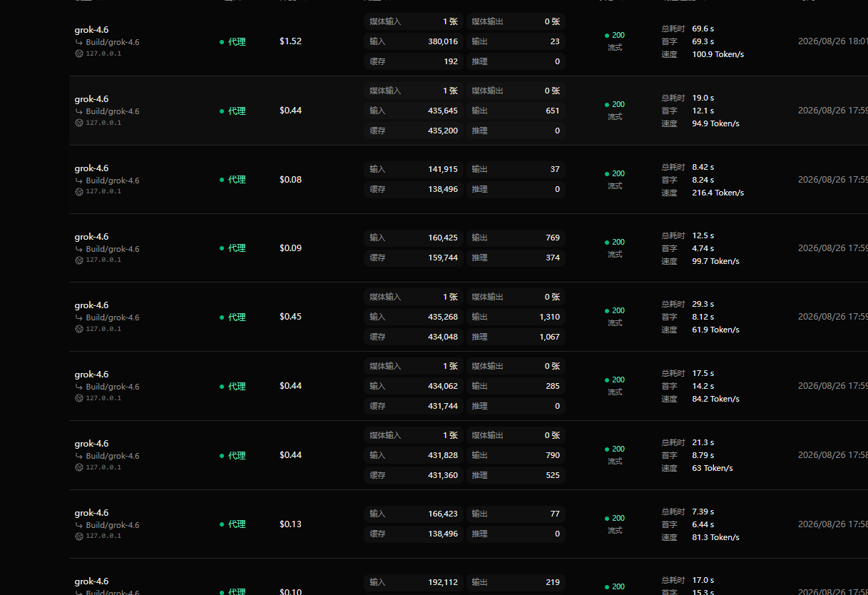Image resolution: width=868 pixels, height=595 pixels.
Task: Click the input token count 166,423
Action: (443, 514)
